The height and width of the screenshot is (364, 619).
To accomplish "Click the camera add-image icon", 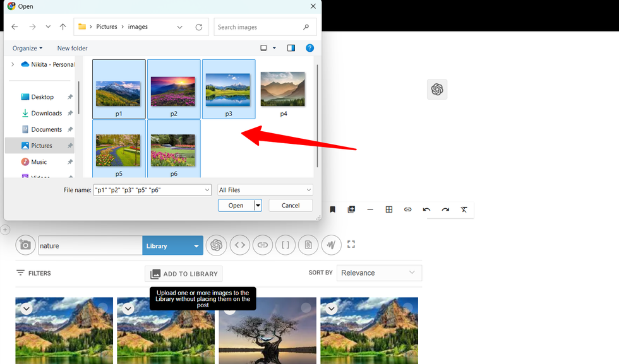I will [x=25, y=245].
